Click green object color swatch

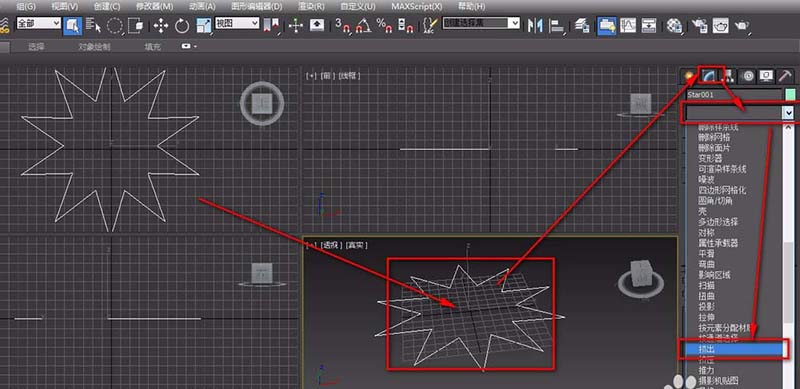tap(790, 94)
